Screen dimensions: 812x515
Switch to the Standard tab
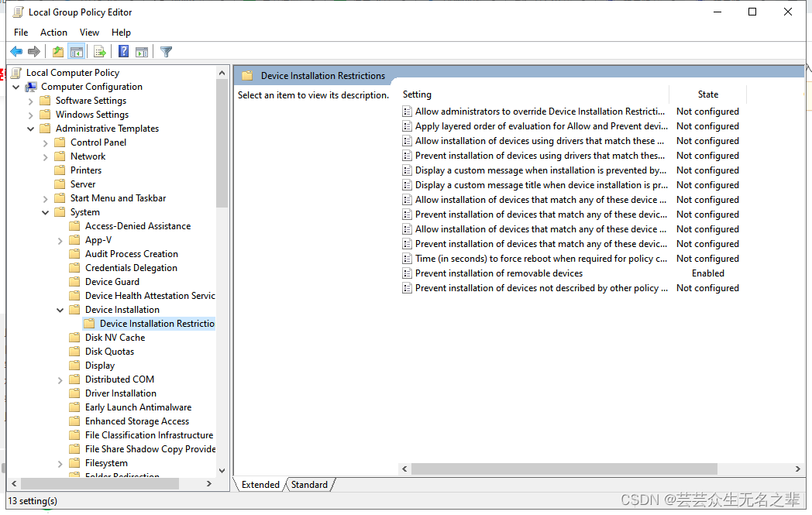309,485
